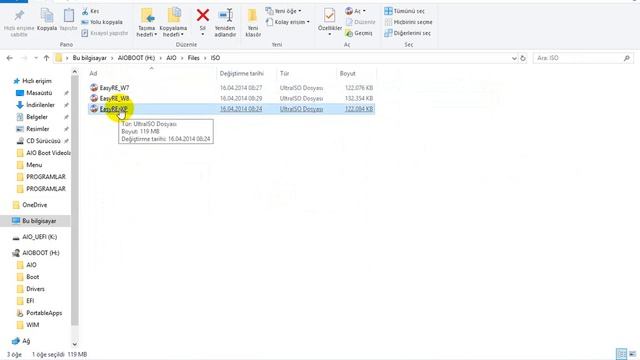This screenshot has width=640, height=360.
Task: Click Hiçbirini seçme (Select none)
Action: [x=408, y=22]
